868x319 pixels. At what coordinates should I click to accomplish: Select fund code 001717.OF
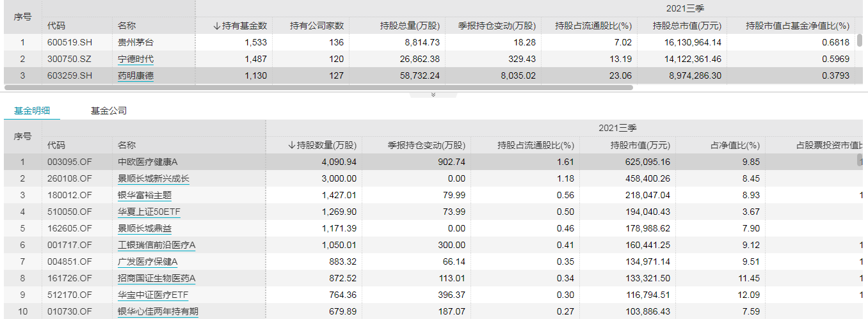(x=70, y=245)
